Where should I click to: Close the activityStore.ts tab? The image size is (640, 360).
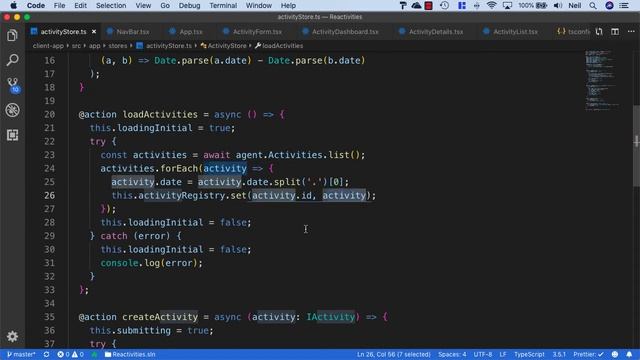click(x=94, y=31)
